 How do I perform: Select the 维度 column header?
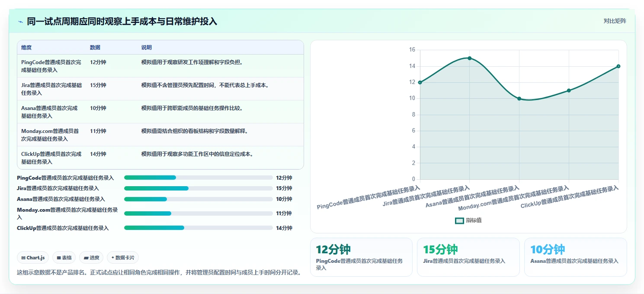tap(26, 48)
